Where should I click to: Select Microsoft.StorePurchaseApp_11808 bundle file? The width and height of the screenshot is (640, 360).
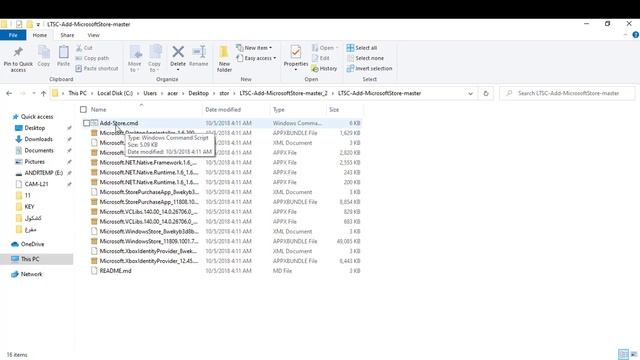tap(149, 202)
